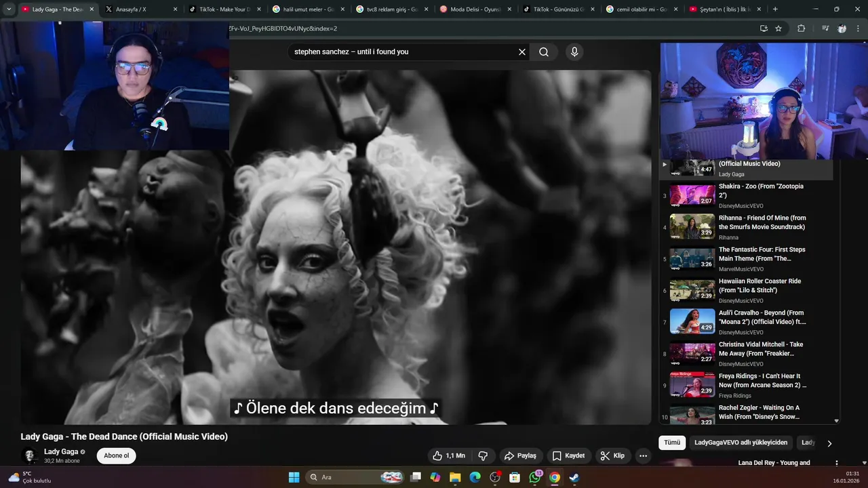Select current Official Music Video playlist item

[746, 169]
